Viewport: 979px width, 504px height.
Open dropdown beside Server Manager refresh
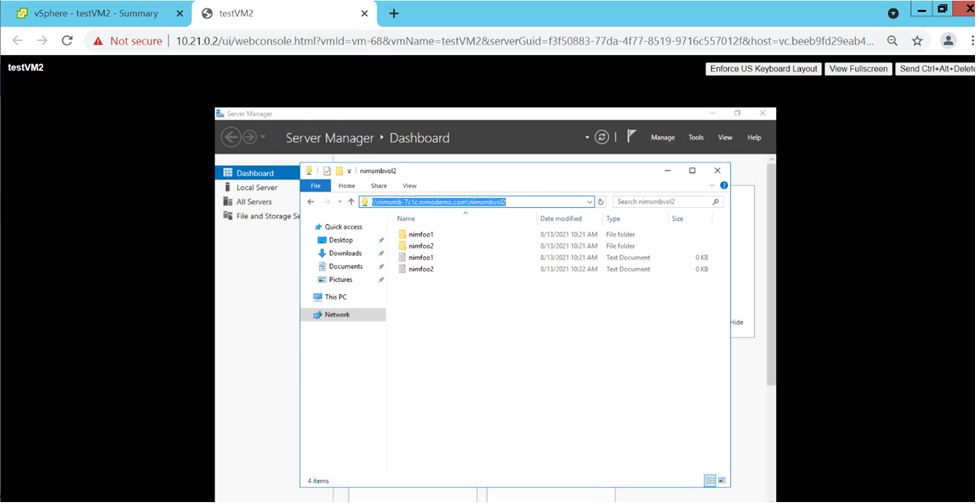[x=587, y=137]
